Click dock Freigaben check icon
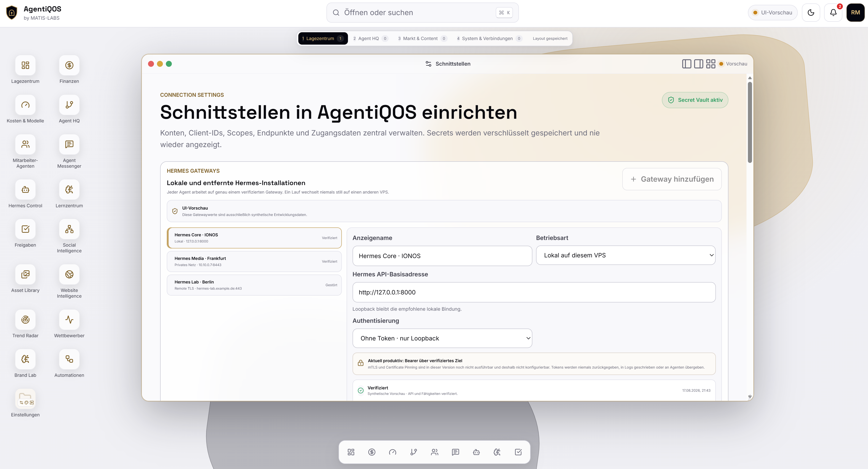 (x=518, y=452)
